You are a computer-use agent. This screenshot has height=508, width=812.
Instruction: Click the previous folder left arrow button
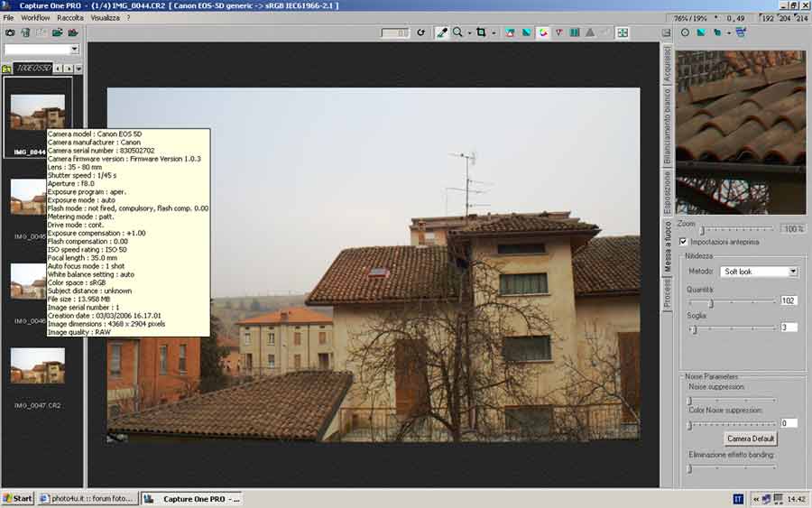pyautogui.click(x=59, y=69)
